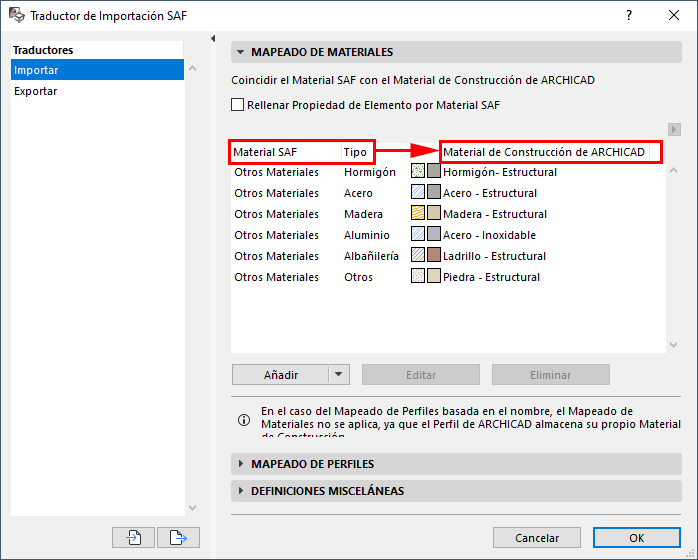The width and height of the screenshot is (698, 560).
Task: Click the Hormigón- Estructural material name
Action: 500,172
